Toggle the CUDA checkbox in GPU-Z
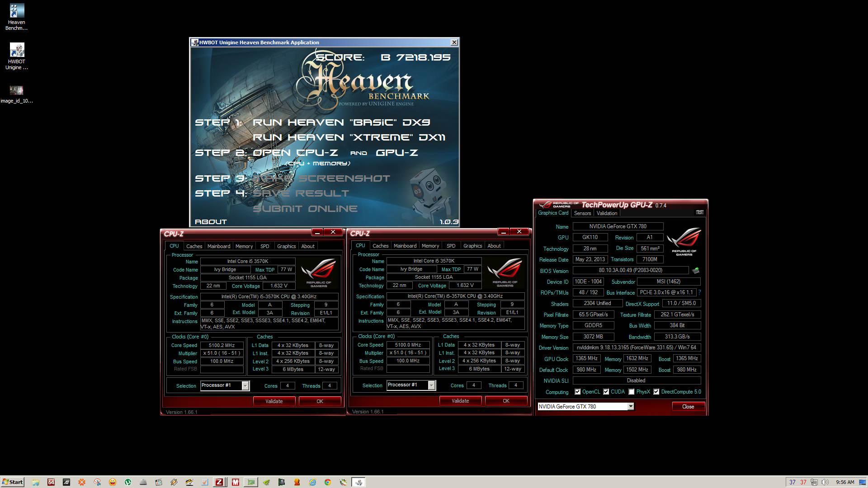The width and height of the screenshot is (868, 488). tap(606, 392)
